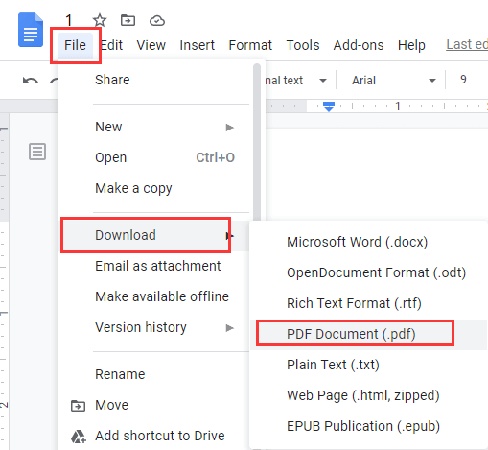The width and height of the screenshot is (488, 450).
Task: Download as PDF Document (.pdf)
Action: (x=368, y=334)
